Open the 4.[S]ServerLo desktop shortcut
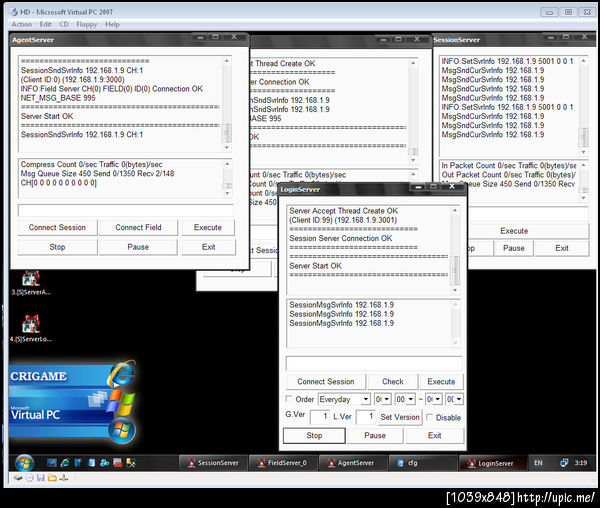600x508 pixels. (x=31, y=329)
